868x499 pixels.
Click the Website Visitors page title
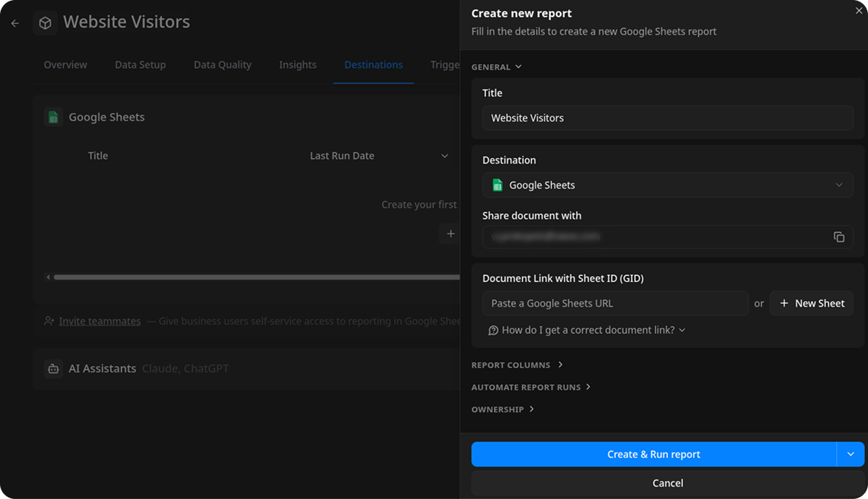[x=127, y=22]
